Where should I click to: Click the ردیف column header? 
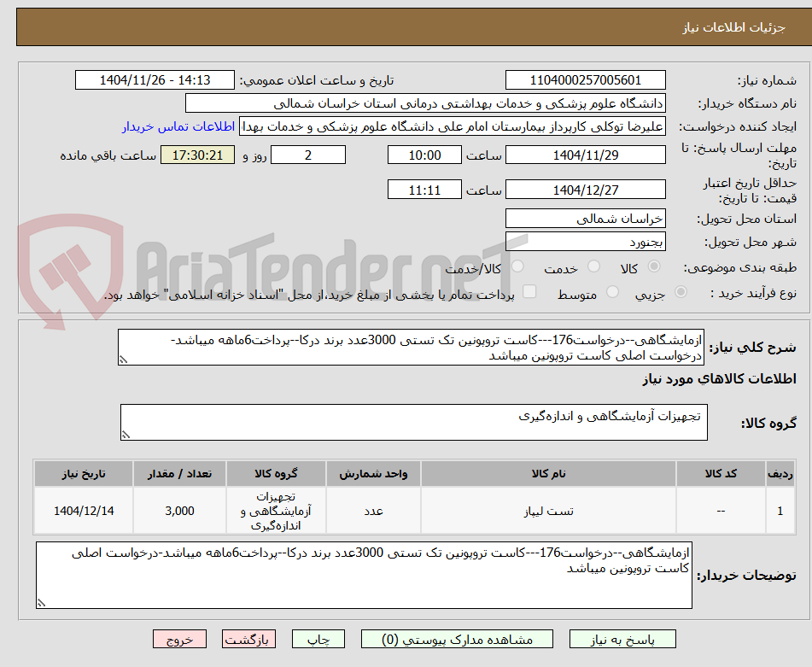click(780, 474)
